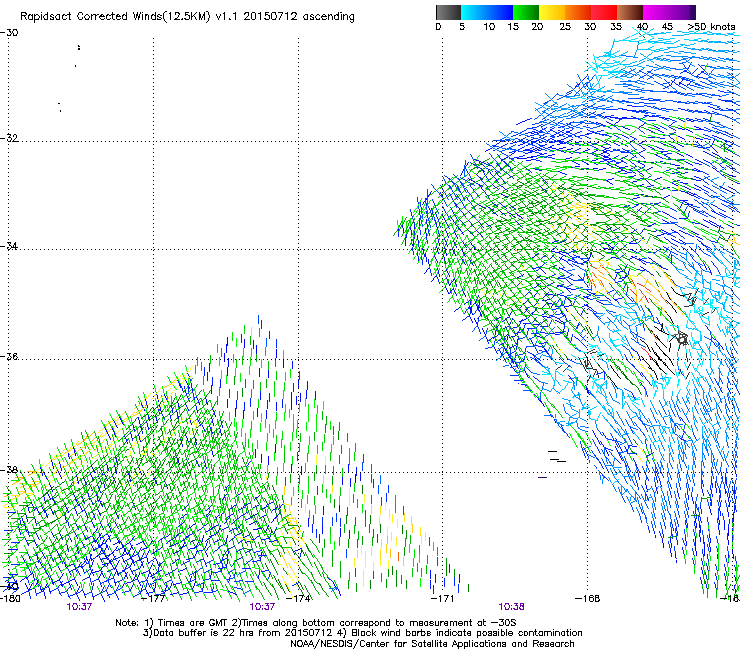Image resolution: width=740 pixels, height=650 pixels.
Task: Click the '-174' longitude axis label
Action: tap(299, 599)
